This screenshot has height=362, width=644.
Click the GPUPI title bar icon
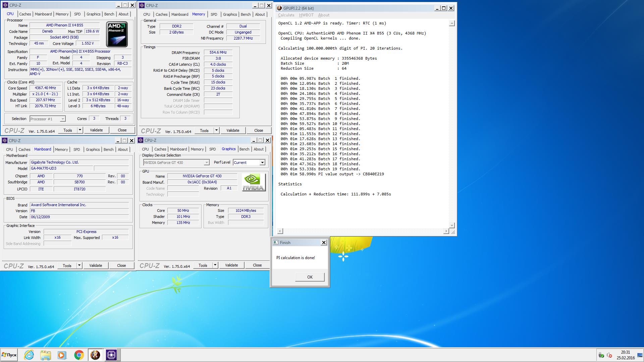pos(279,8)
